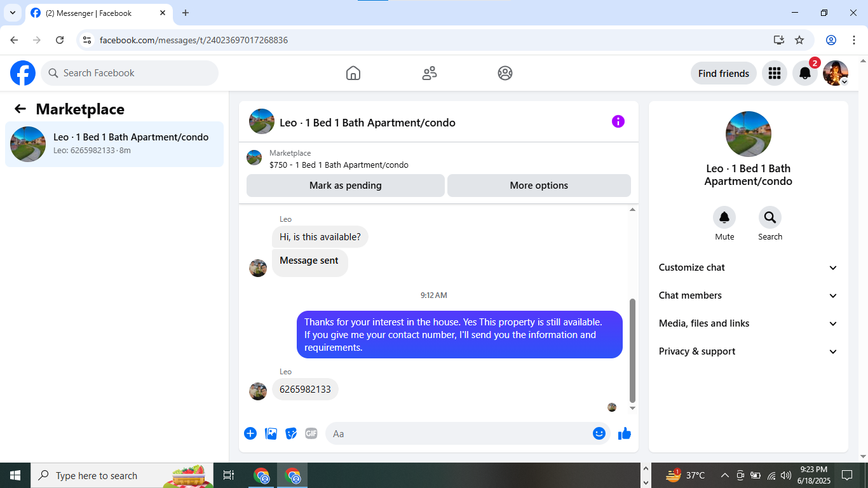
Task: Send a thumbs-up like
Action: point(625,433)
